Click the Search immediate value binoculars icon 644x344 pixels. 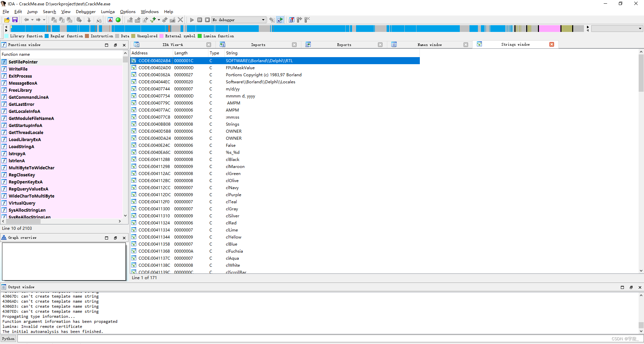pyautogui.click(x=54, y=20)
